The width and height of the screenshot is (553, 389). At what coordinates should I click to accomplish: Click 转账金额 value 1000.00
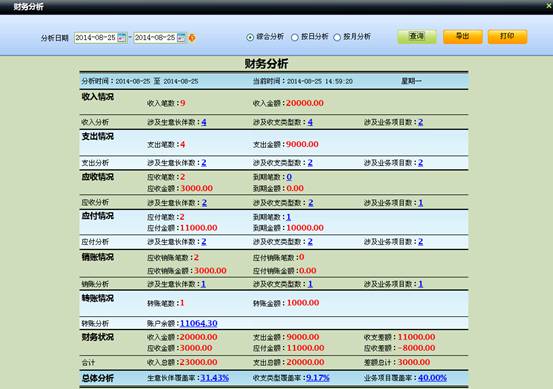[x=303, y=303]
